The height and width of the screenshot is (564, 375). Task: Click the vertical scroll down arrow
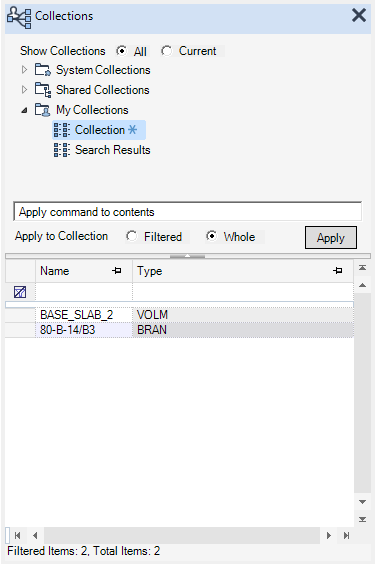(x=362, y=502)
